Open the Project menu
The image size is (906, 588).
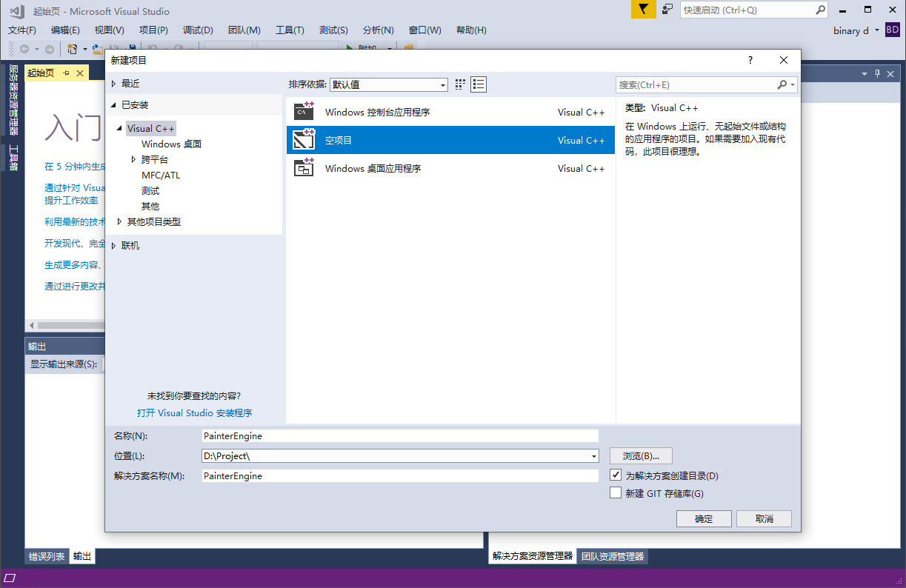click(x=153, y=30)
